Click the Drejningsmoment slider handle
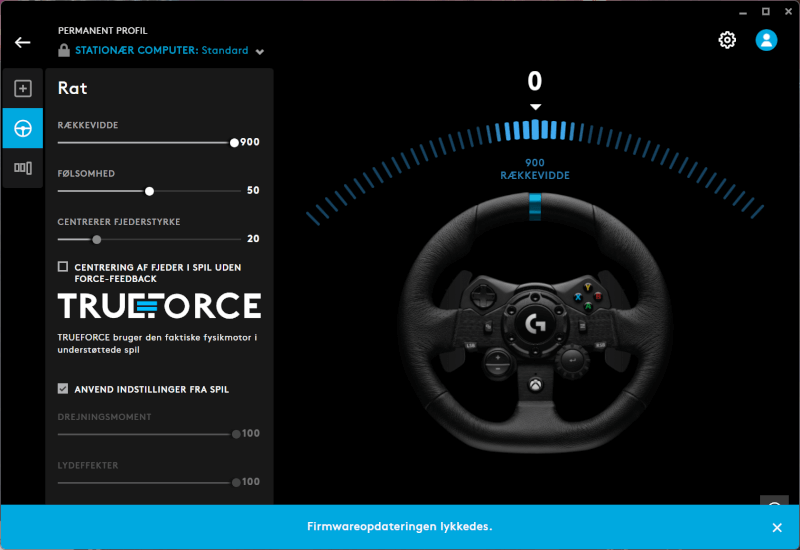Viewport: 800px width, 550px height. (x=236, y=434)
